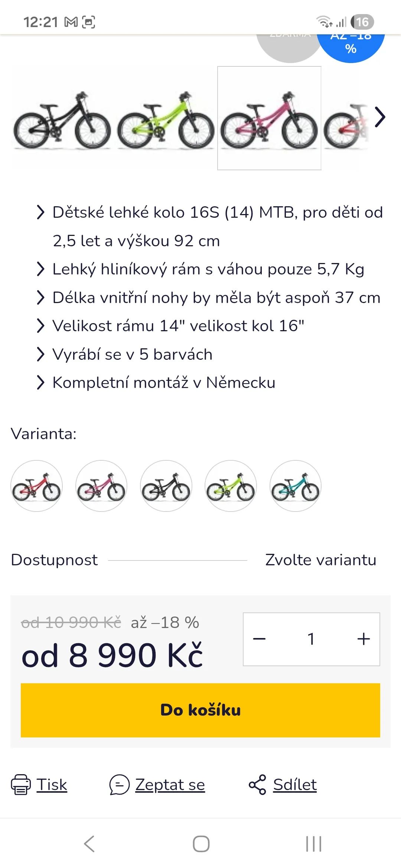Image resolution: width=401 pixels, height=868 pixels.
Task: Add to cart with Do košíku
Action: pyautogui.click(x=200, y=710)
